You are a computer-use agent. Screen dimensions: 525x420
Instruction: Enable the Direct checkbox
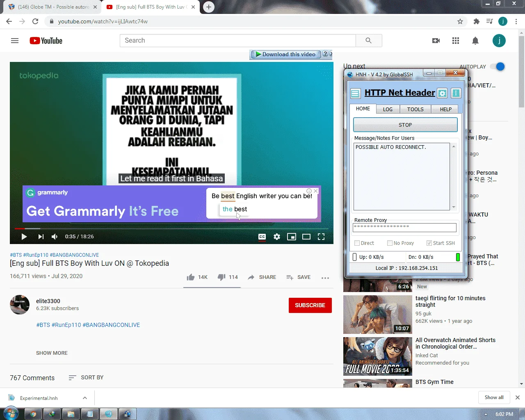tap(357, 243)
